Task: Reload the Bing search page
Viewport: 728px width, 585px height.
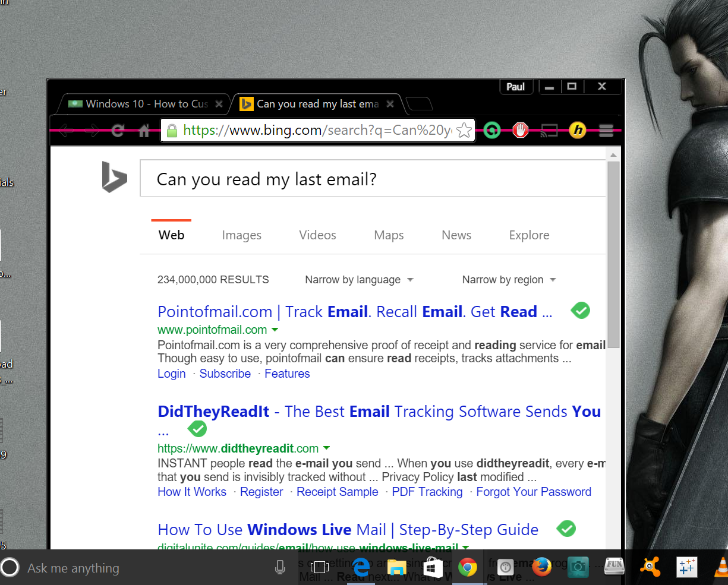Action: pos(118,131)
